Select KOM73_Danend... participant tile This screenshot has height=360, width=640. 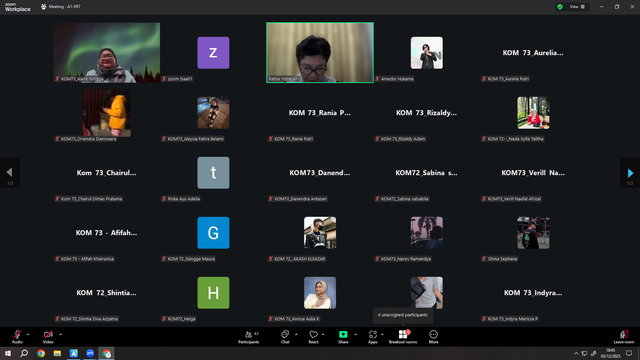(x=320, y=173)
